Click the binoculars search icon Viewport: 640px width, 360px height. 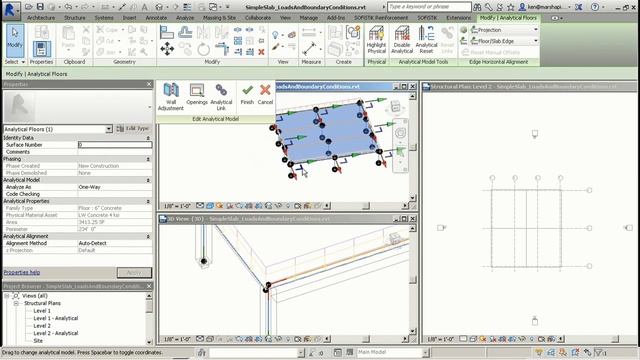(x=477, y=7)
